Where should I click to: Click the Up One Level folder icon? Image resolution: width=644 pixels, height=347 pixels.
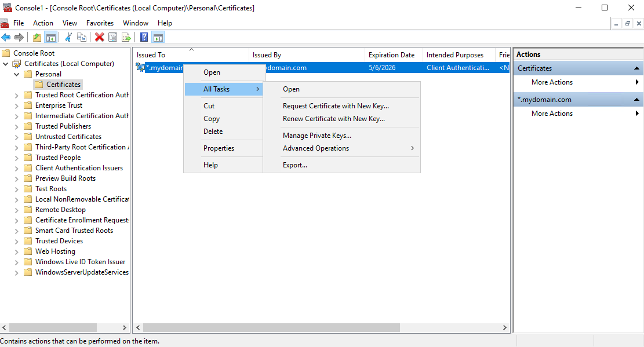click(x=37, y=37)
